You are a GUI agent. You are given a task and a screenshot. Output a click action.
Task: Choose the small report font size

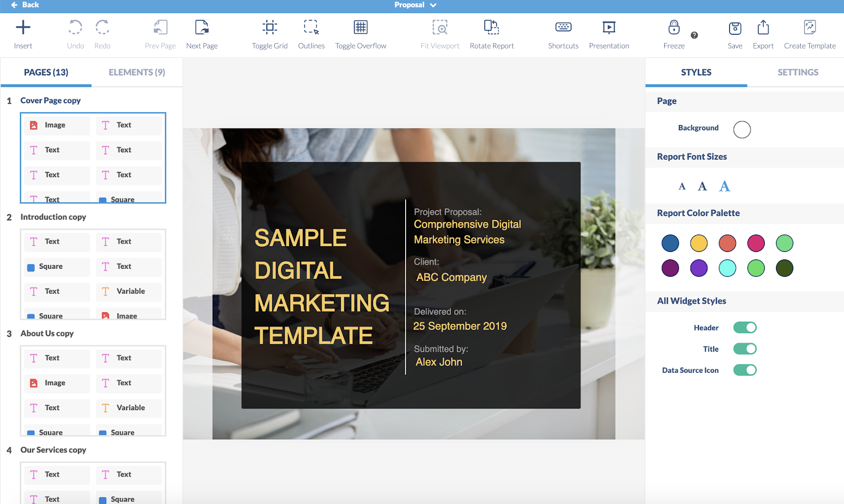[x=682, y=186]
